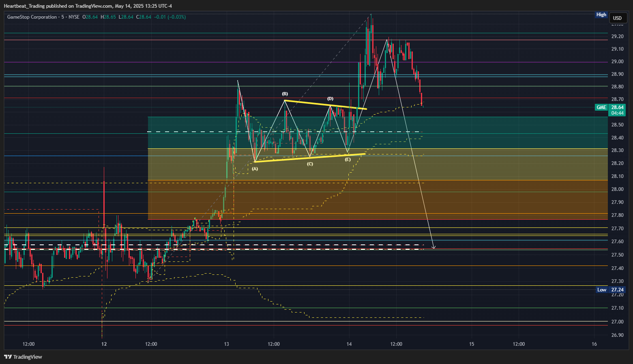Click the 27.60 price axis label
This screenshot has width=633, height=364.
617,242
